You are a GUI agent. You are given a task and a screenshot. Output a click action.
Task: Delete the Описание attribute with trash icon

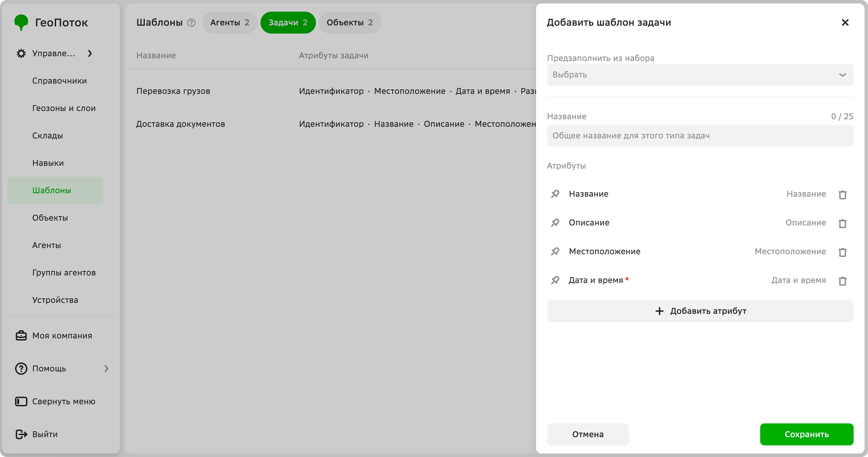(x=842, y=223)
